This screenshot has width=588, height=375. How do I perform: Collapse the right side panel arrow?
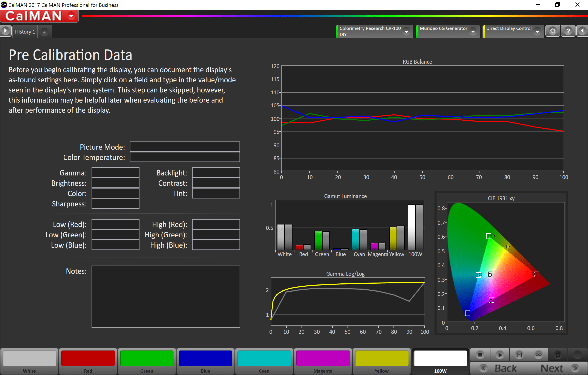pyautogui.click(x=582, y=31)
